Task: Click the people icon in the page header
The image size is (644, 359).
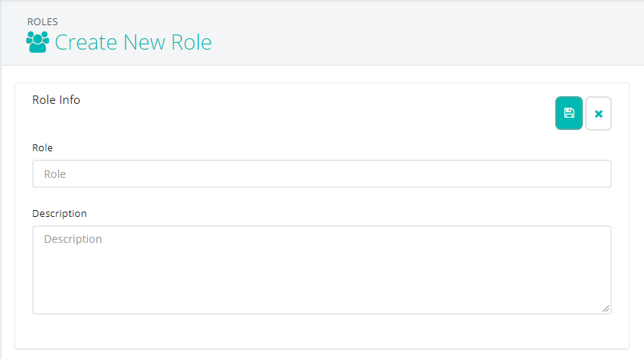Action: [37, 42]
